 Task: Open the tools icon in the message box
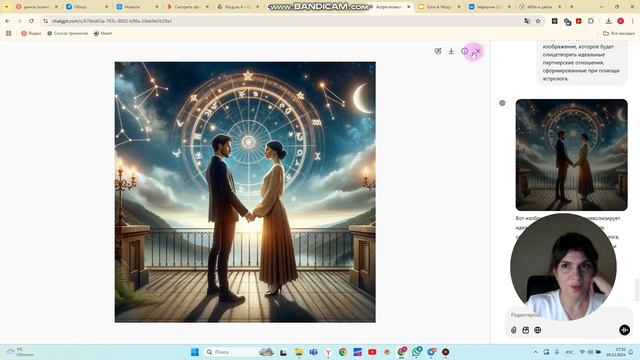526,330
